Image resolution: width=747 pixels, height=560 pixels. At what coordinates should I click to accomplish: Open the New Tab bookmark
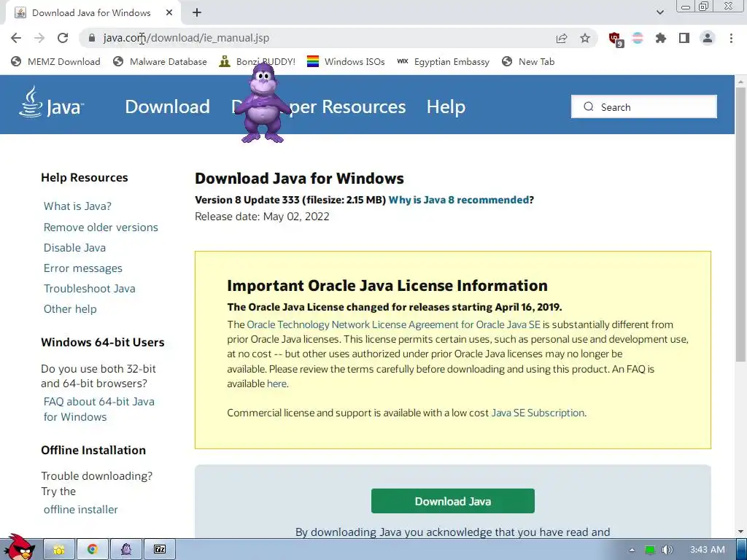[x=528, y=62]
